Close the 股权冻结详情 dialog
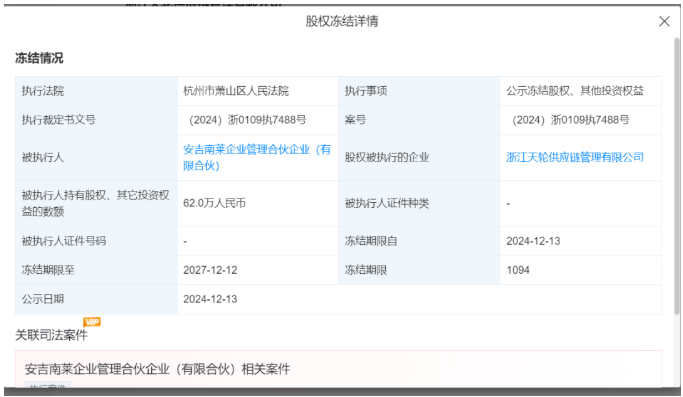 664,21
